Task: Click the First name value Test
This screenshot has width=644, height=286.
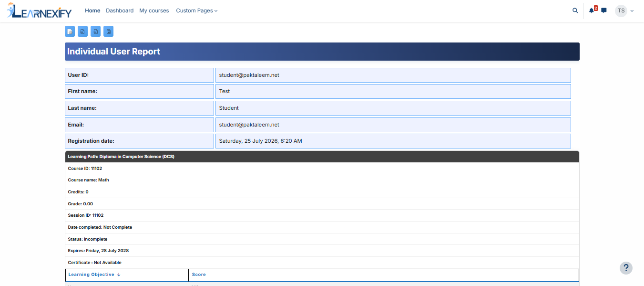Action: 225,91
